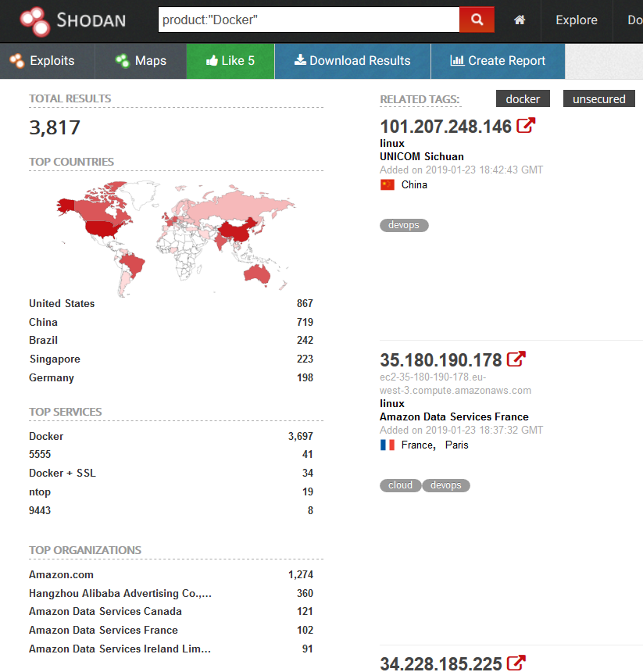Open external link icon for 35.180.190.178

[x=516, y=359]
